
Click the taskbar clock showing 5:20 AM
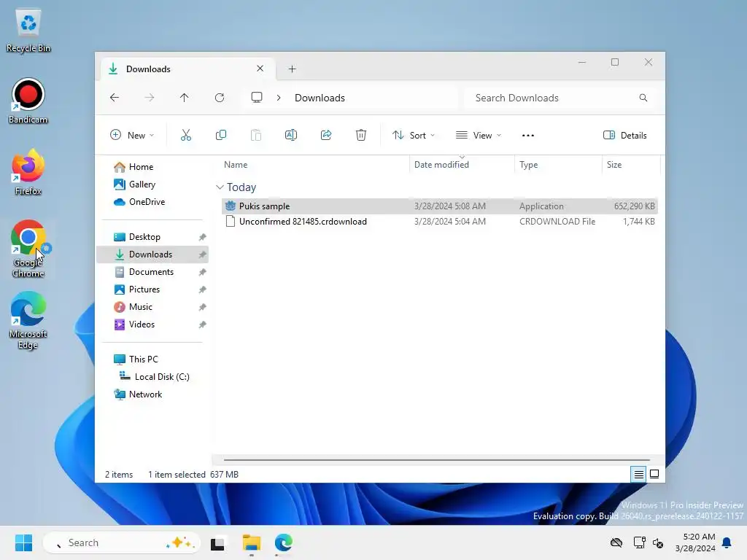click(x=695, y=542)
